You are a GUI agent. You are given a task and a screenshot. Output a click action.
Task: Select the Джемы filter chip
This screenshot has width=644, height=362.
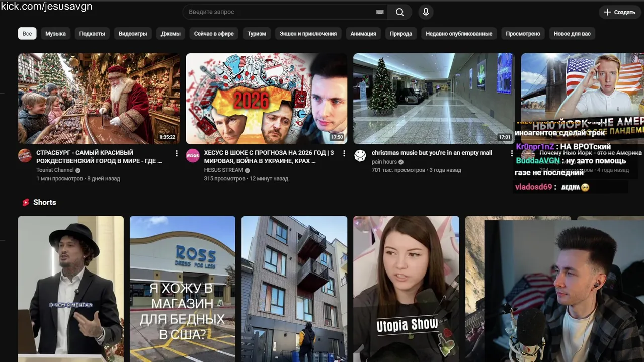tap(171, 34)
